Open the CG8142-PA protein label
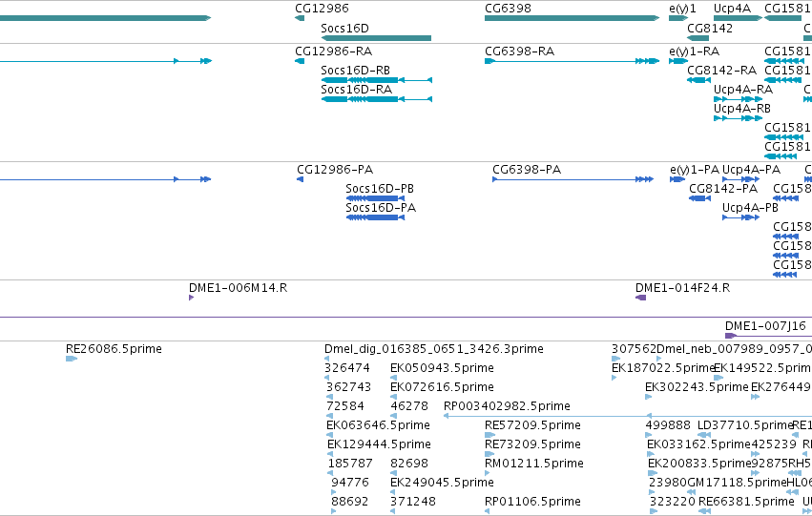The height and width of the screenshot is (516, 812). click(x=723, y=189)
